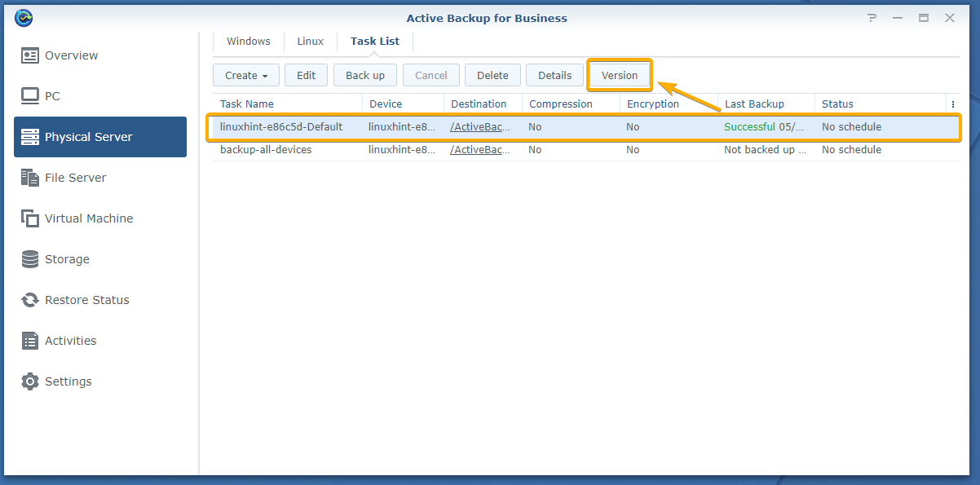This screenshot has width=980, height=485.
Task: Open Details for the selected task
Action: point(554,76)
